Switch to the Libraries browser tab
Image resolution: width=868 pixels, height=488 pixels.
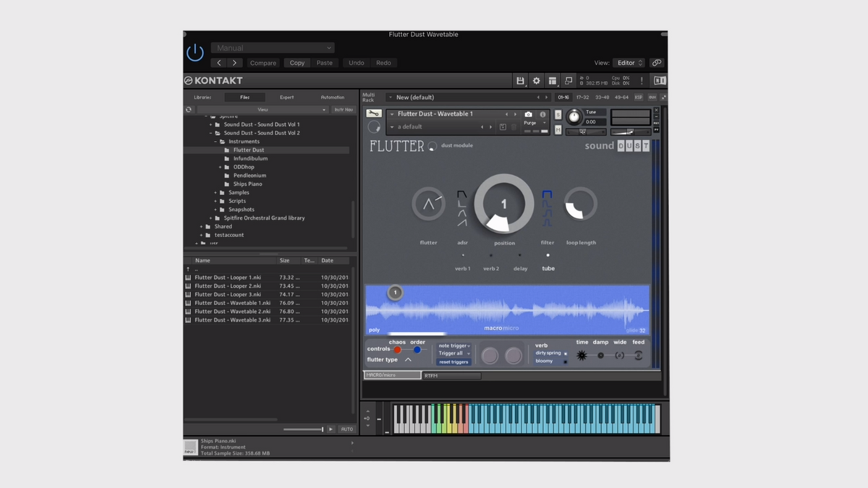click(x=203, y=97)
